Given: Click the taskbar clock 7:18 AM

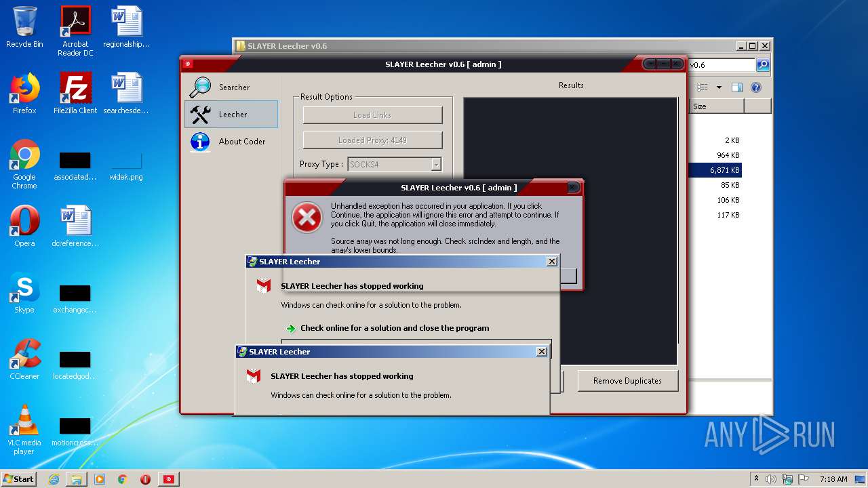Looking at the screenshot, I should 833,479.
